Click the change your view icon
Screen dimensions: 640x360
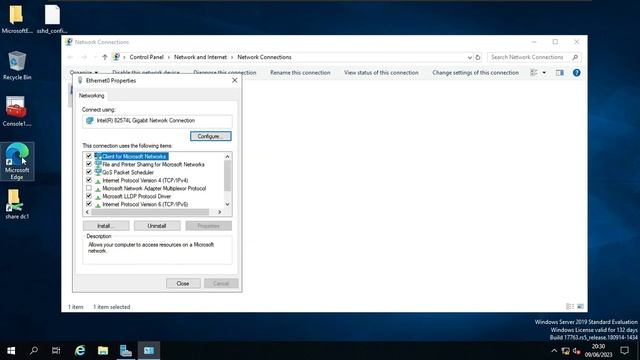point(533,73)
